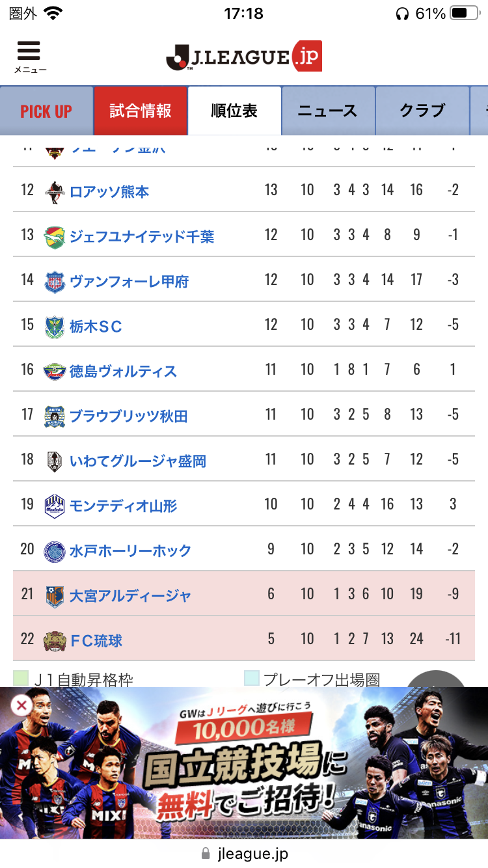This screenshot has height=868, width=488.
Task: Select the ニュース tab
Action: pyautogui.click(x=328, y=111)
